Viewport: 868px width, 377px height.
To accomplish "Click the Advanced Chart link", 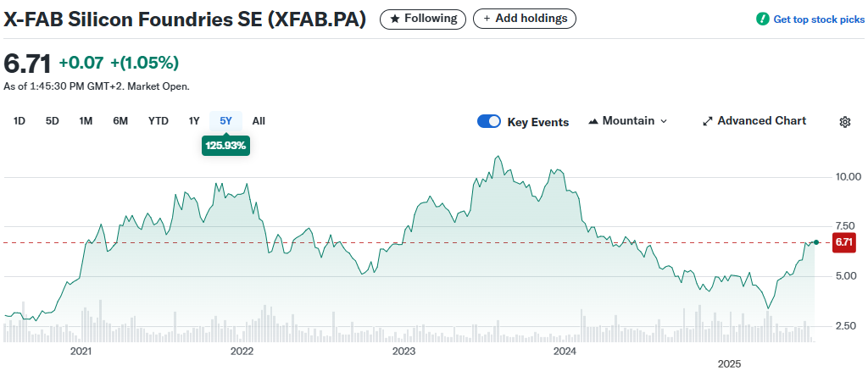I will point(761,121).
